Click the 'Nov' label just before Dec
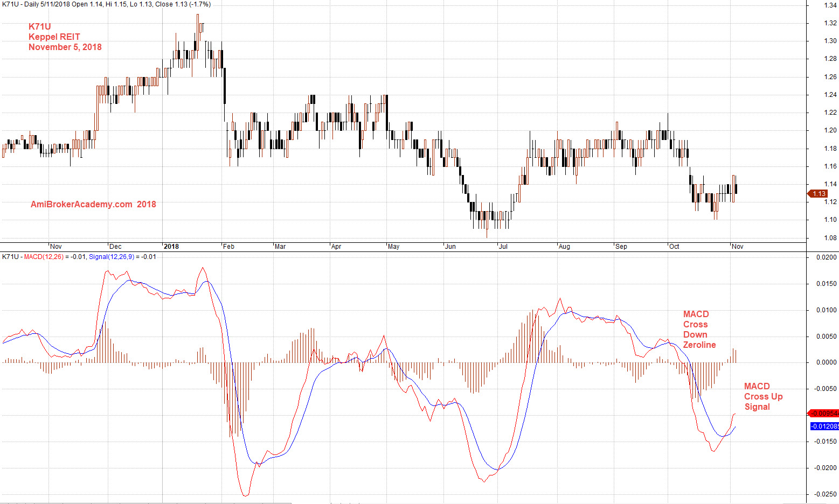The image size is (839, 504). (56, 247)
